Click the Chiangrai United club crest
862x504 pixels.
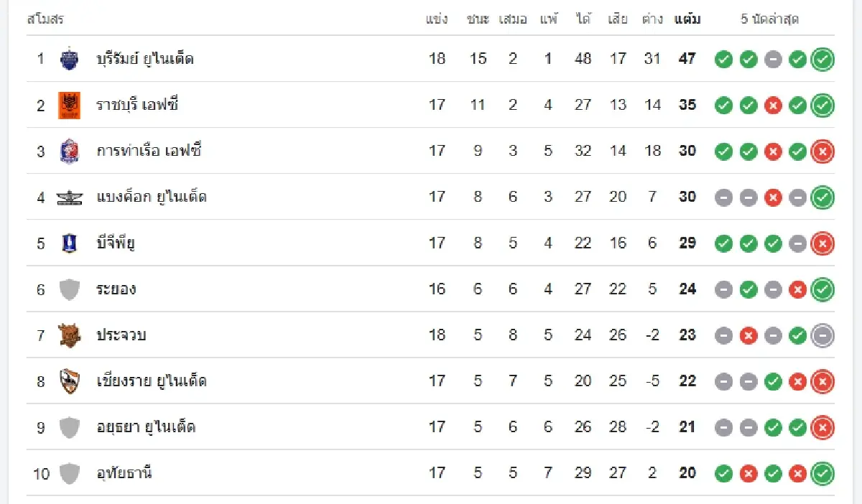coord(69,381)
